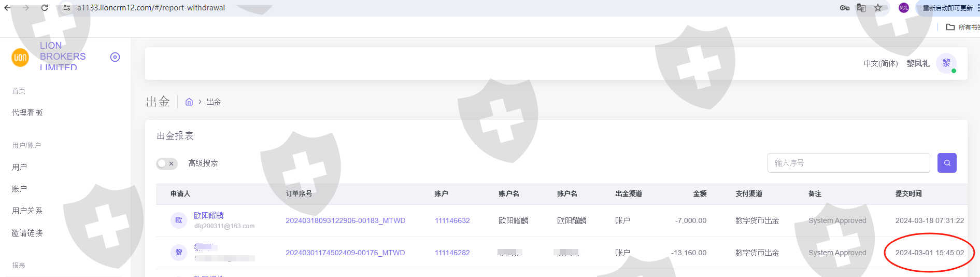
Task: Click the -7,000.00 amount cell
Action: (691, 220)
